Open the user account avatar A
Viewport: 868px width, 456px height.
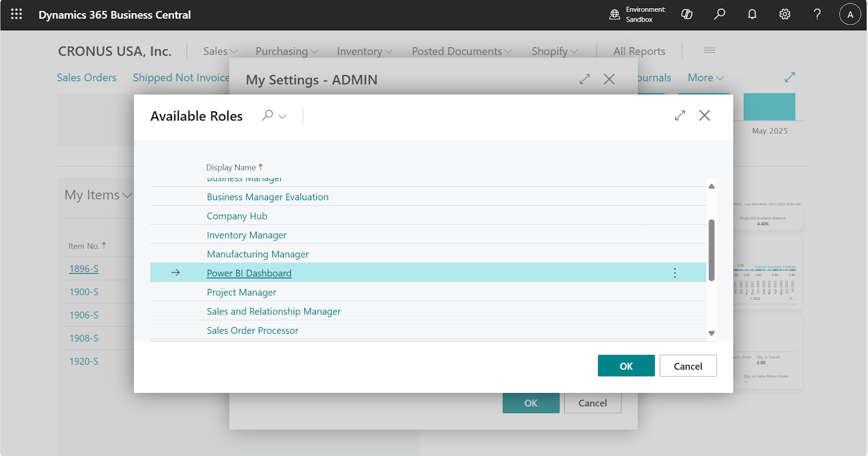(x=850, y=15)
